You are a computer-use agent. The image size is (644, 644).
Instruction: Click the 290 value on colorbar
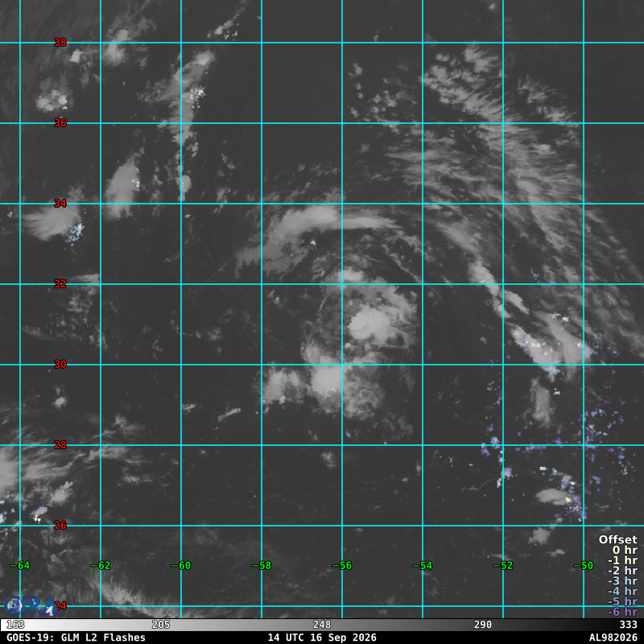click(482, 625)
